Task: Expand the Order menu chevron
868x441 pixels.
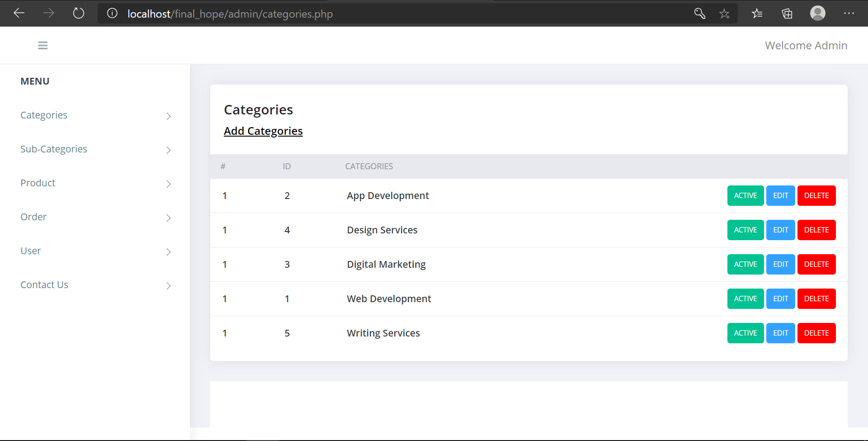Action: click(x=168, y=218)
